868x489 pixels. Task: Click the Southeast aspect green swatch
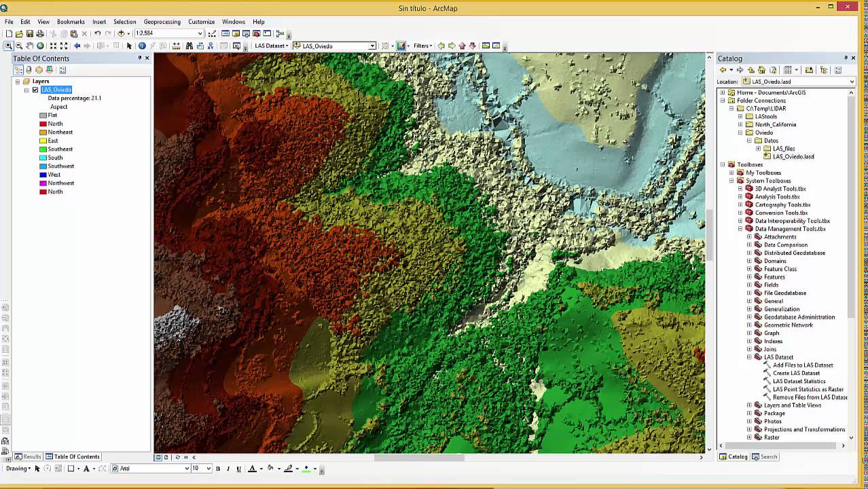43,149
